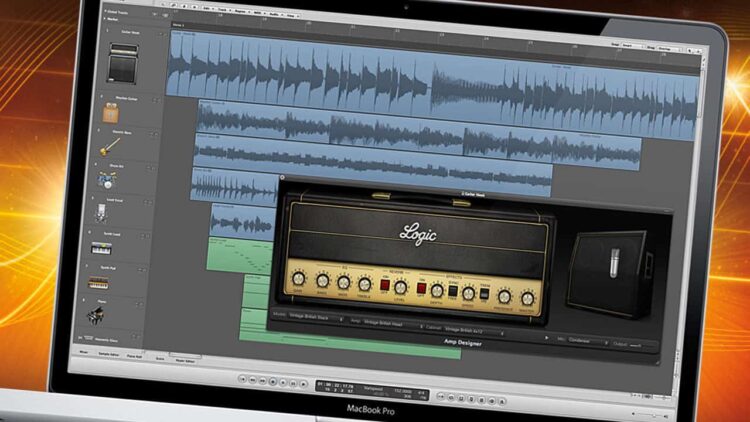The width and height of the screenshot is (750, 422).
Task: Click the Synth Lead keyboard icon
Action: pos(101,248)
